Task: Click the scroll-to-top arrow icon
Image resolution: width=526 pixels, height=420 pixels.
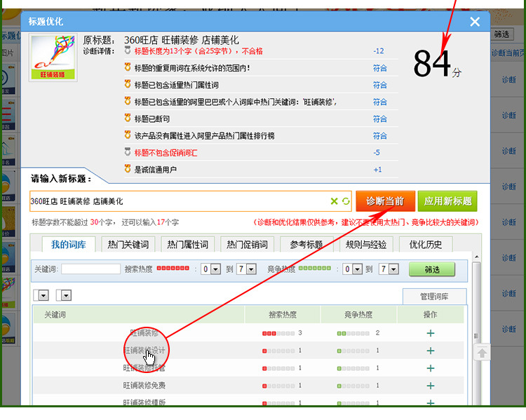Action: pyautogui.click(x=482, y=353)
